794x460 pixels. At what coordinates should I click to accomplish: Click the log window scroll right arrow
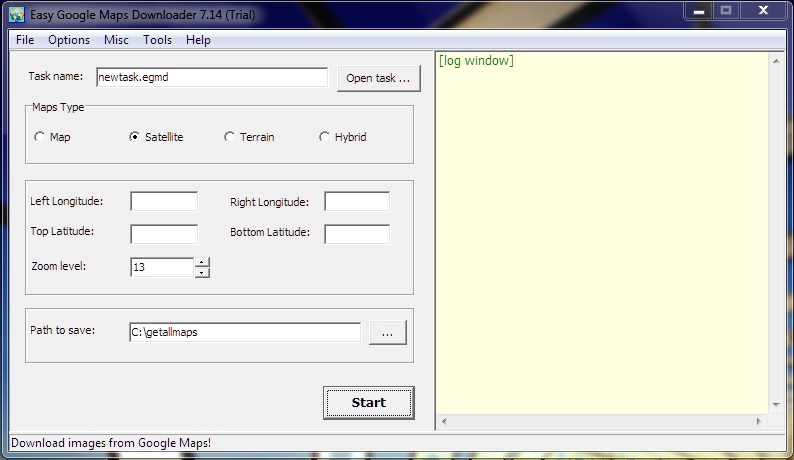click(759, 421)
